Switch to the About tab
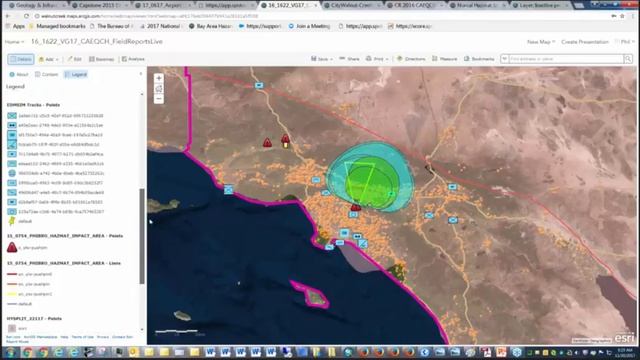 [19, 74]
